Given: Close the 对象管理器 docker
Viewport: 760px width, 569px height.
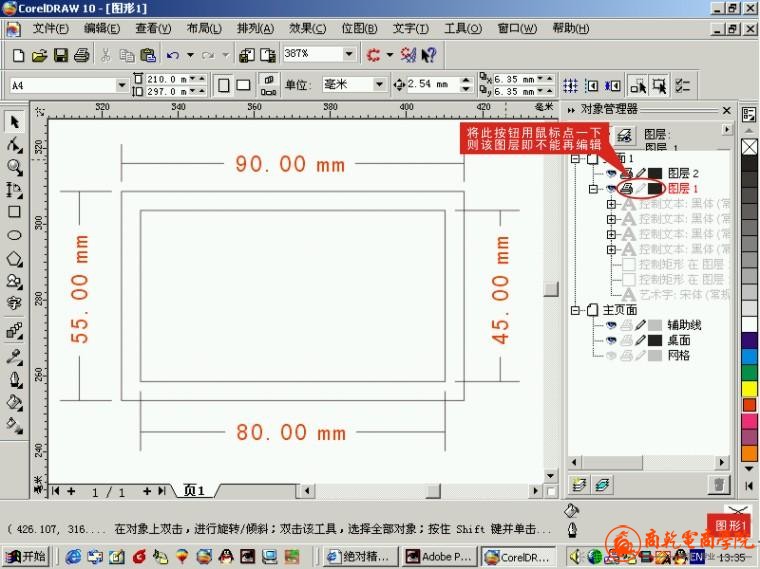Looking at the screenshot, I should 727,111.
